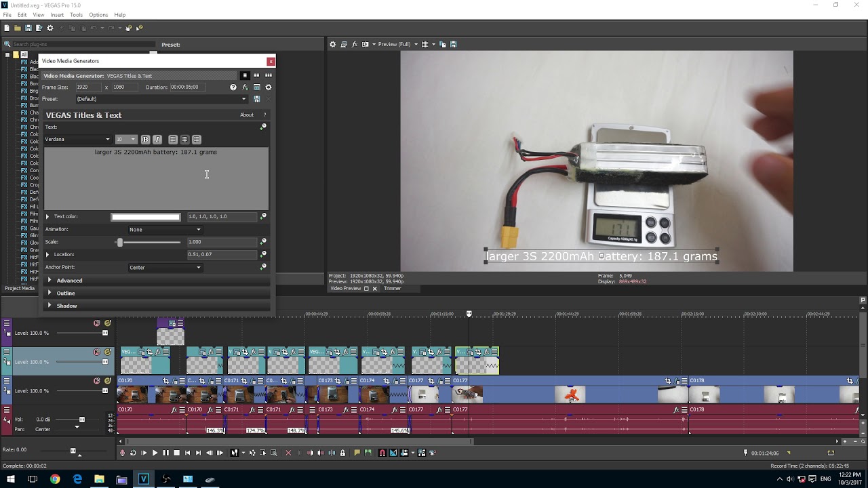Open the Insert menu
The image size is (868, 488).
(x=57, y=15)
